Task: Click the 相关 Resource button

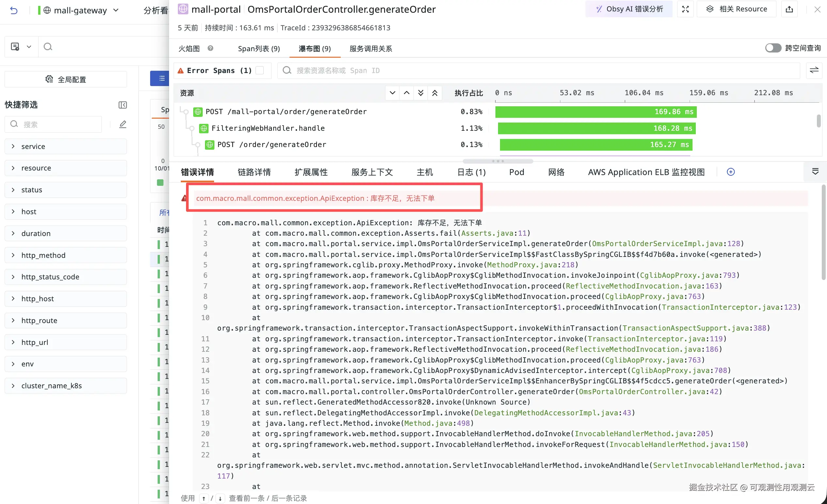Action: pos(736,9)
